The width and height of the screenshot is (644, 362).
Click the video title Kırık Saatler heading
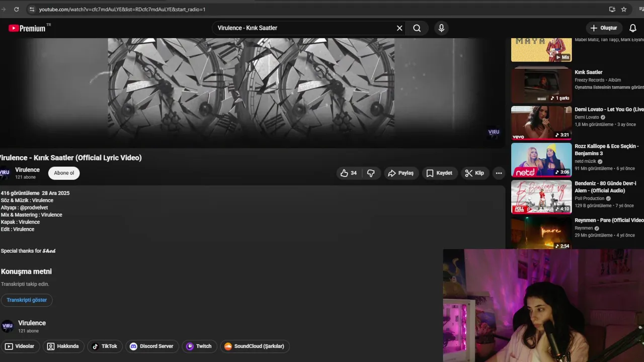point(71,158)
